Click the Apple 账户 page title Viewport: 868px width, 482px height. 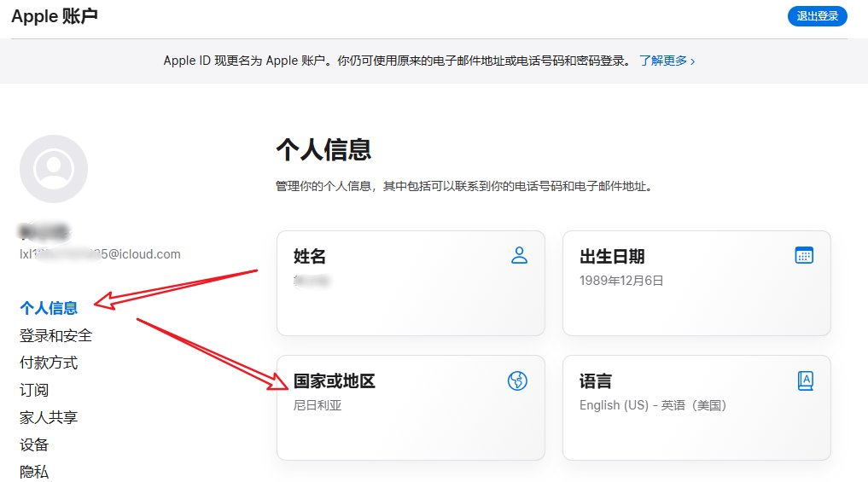pyautogui.click(x=55, y=15)
